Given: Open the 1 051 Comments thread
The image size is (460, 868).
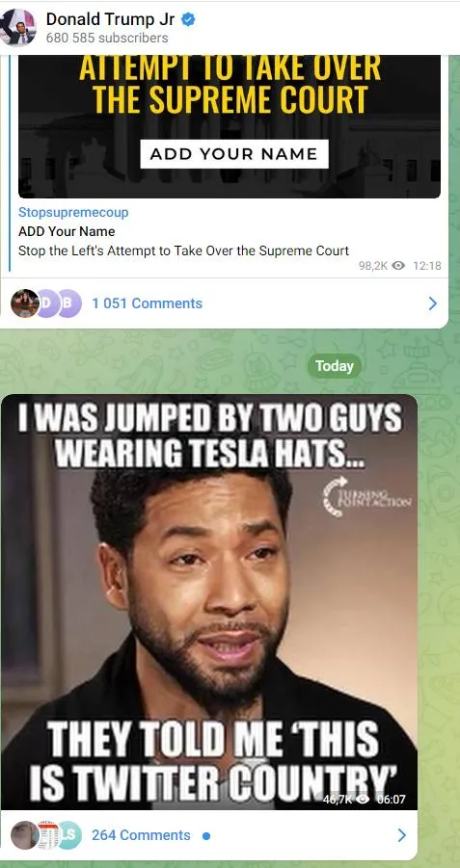Looking at the screenshot, I should (147, 303).
